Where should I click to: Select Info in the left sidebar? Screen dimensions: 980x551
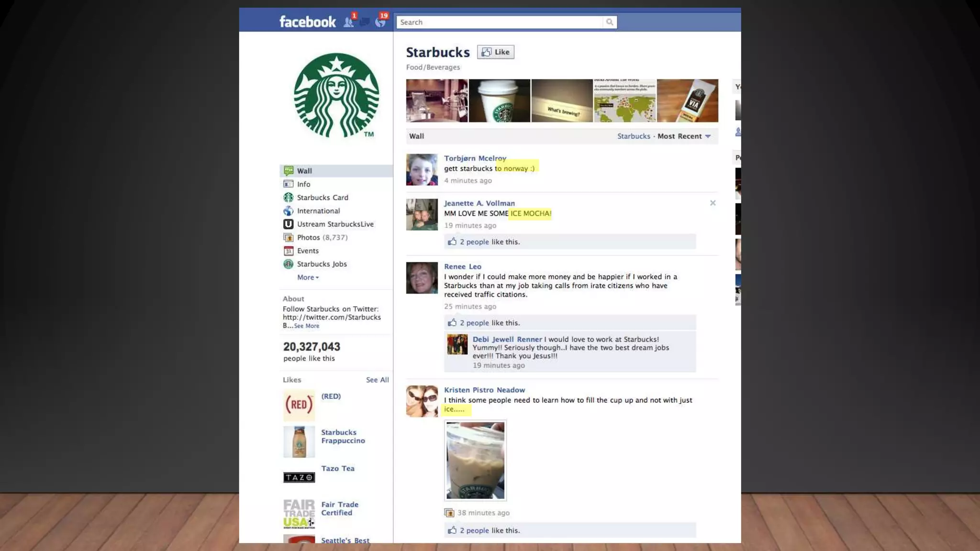(x=303, y=184)
